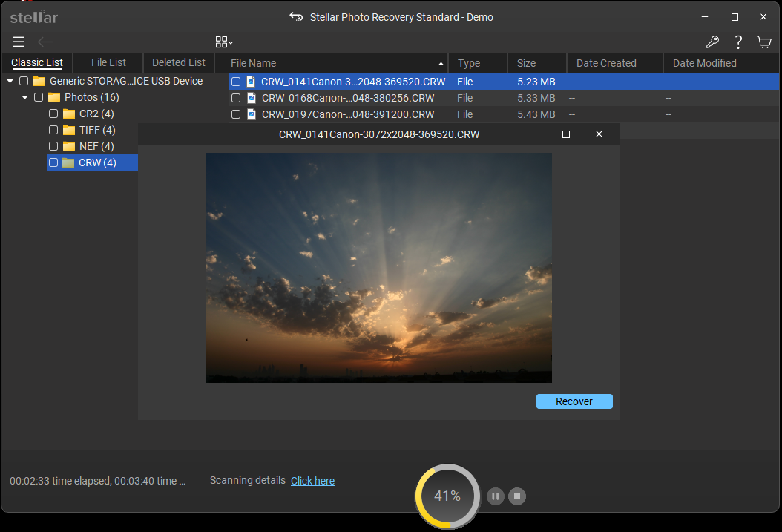Viewport: 782px width, 532px height.
Task: Click the 5.23 MB size cell
Action: pyautogui.click(x=536, y=82)
